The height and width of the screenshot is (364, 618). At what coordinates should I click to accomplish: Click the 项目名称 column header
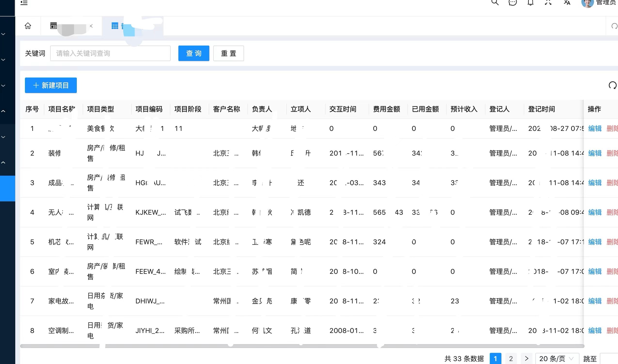62,109
